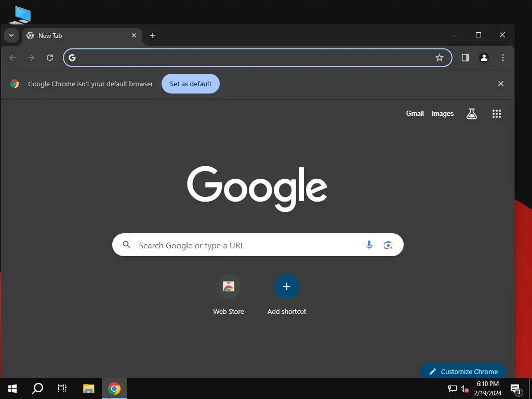Open the Windows Start menu
Image resolution: width=532 pixels, height=399 pixels.
coord(12,389)
